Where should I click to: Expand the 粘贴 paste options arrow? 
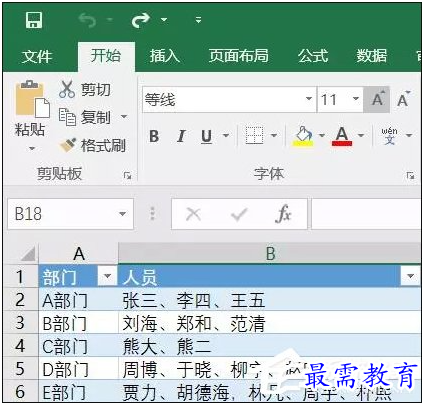coord(32,148)
